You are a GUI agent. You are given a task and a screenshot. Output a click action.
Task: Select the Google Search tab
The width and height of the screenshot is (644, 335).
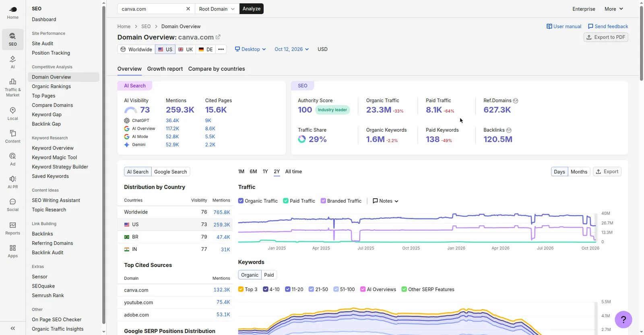[171, 172]
